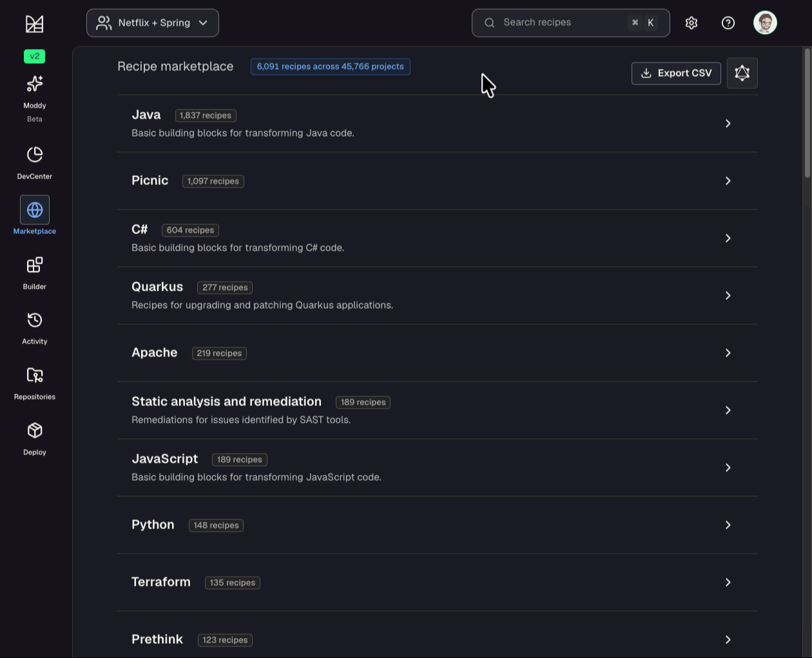Open help question mark icon
This screenshot has width=812, height=658.
(728, 23)
